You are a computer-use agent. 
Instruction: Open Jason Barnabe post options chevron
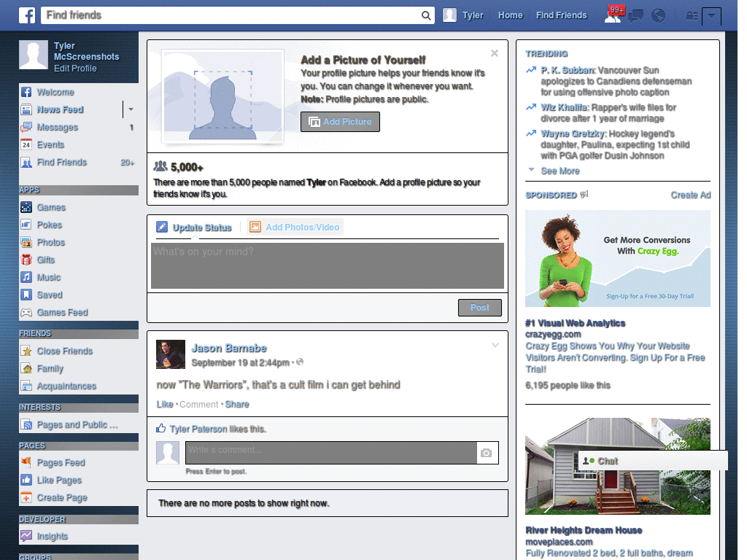495,345
